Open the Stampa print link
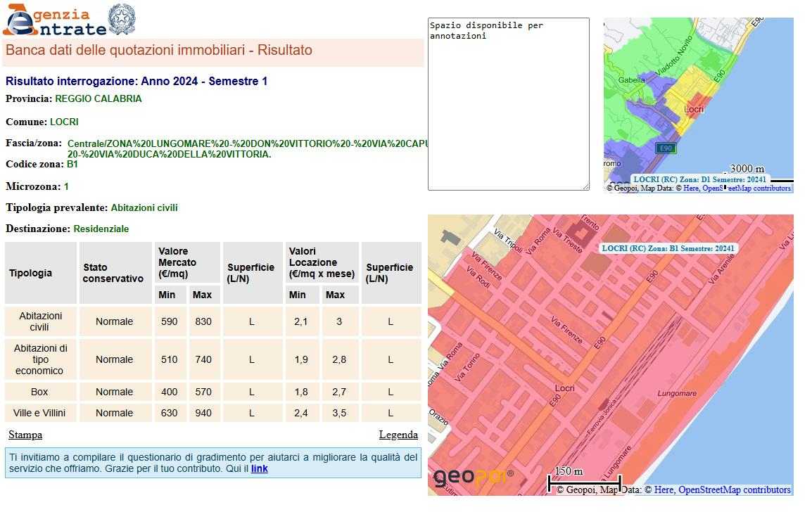The height and width of the screenshot is (512, 812). [25, 435]
